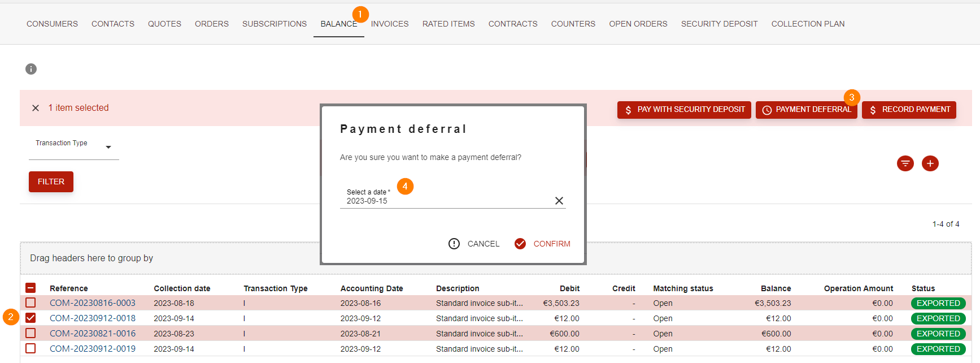Click the Payment Deferral button
The width and height of the screenshot is (980, 363).
point(807,110)
